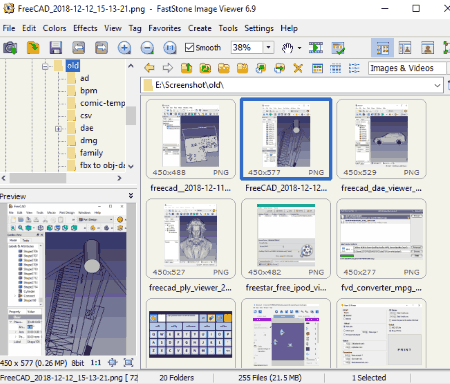Image resolution: width=450 pixels, height=384 pixels.
Task: Click the Zoom In magnifier icon
Action: coord(124,48)
